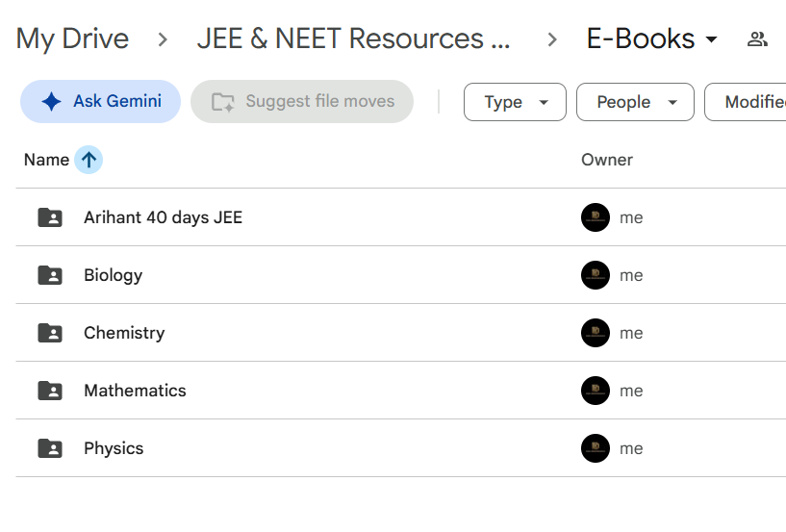This screenshot has width=786, height=532.
Task: Click the Name column header
Action: [46, 160]
